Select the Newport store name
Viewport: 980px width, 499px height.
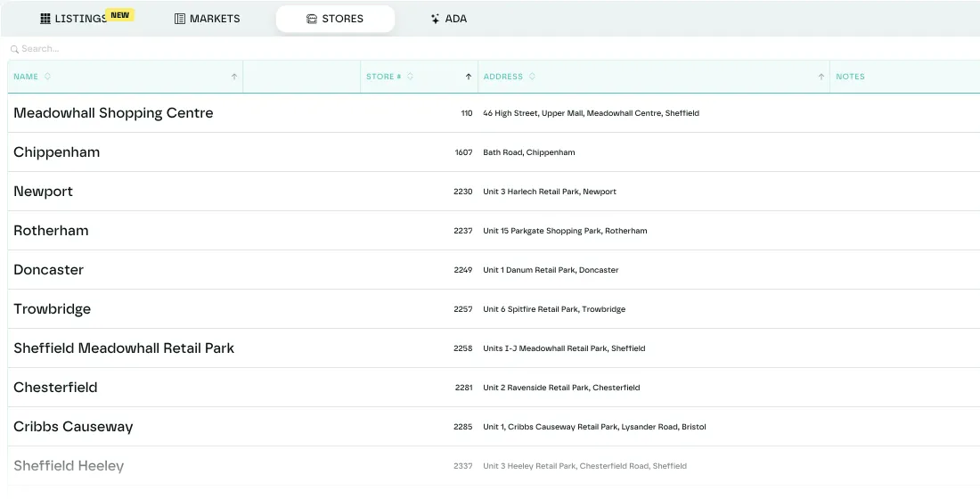[43, 192]
